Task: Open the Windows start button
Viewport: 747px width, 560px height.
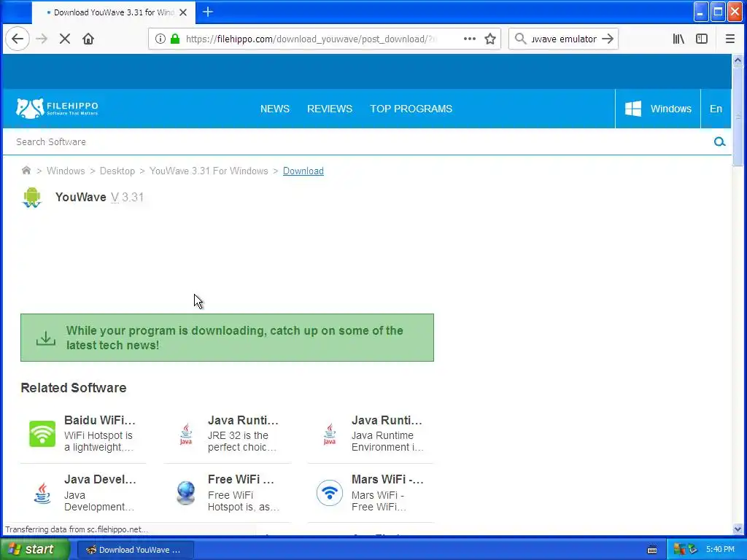Action: click(x=34, y=549)
